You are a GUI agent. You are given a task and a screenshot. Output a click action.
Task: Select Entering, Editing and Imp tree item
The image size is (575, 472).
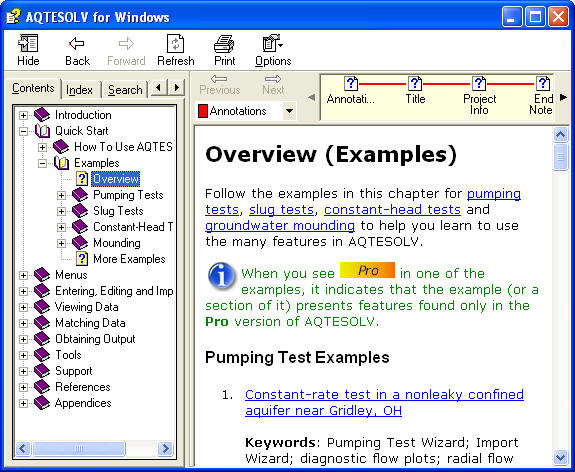click(x=114, y=291)
